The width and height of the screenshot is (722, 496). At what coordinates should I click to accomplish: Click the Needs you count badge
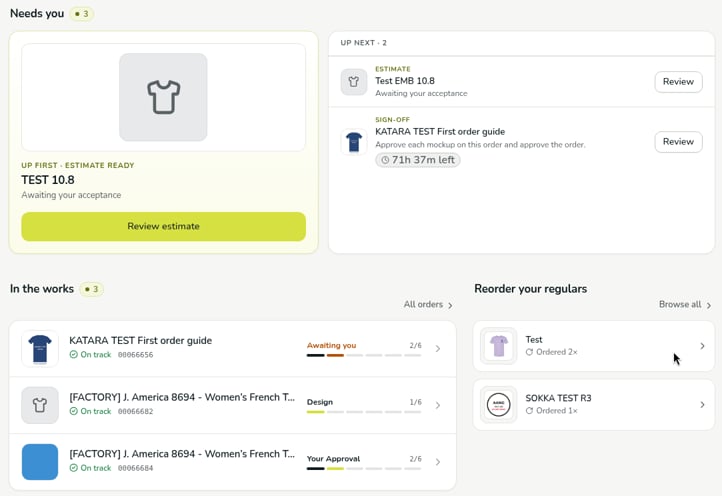tap(82, 14)
